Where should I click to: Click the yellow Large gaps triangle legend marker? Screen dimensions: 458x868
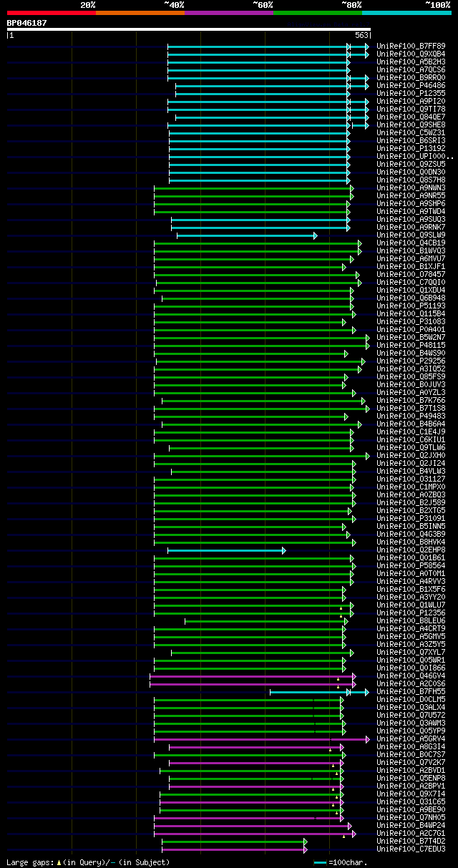pos(59,862)
